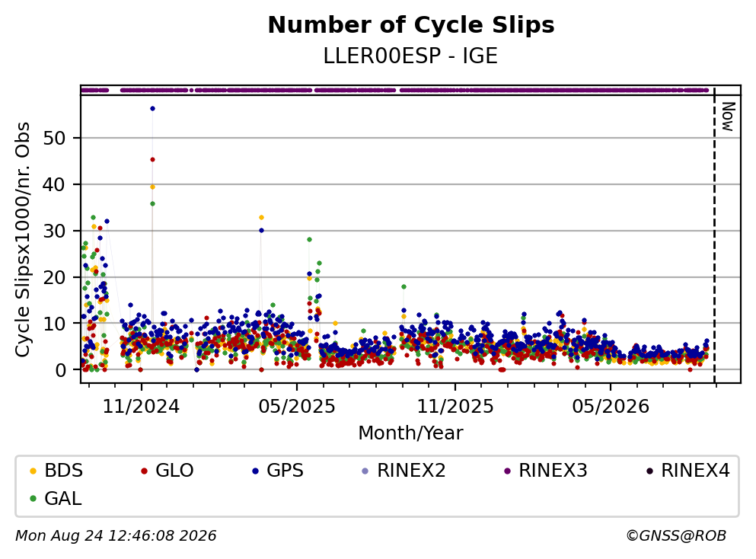
Task: Click the blue GPS legend marker
Action: point(255,471)
